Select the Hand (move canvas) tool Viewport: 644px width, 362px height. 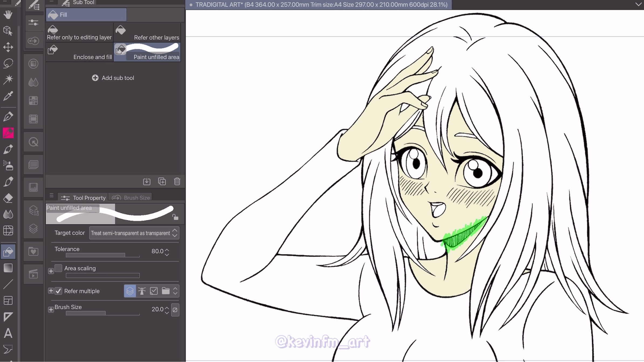coord(8,14)
